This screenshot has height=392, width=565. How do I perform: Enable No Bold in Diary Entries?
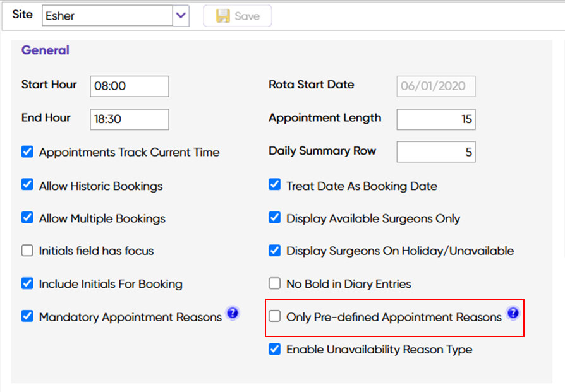(x=274, y=283)
